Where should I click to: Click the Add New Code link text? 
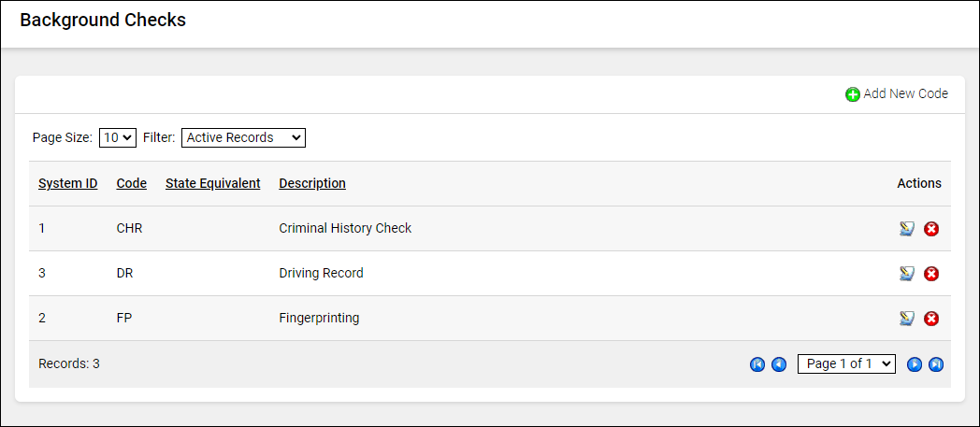905,93
